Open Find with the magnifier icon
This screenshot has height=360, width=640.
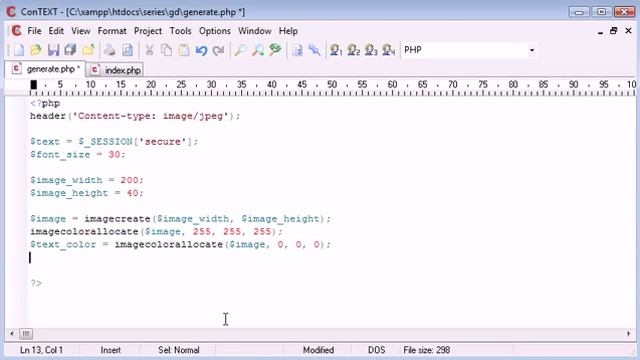tap(240, 50)
